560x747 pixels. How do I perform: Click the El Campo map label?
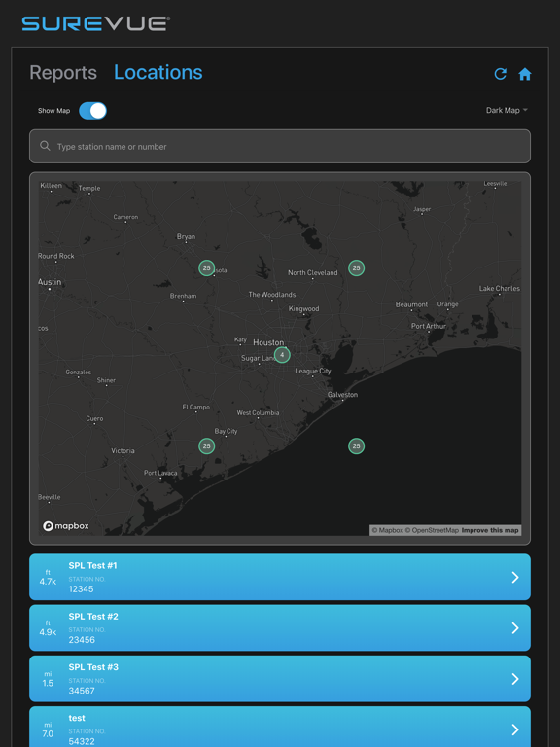pyautogui.click(x=195, y=407)
